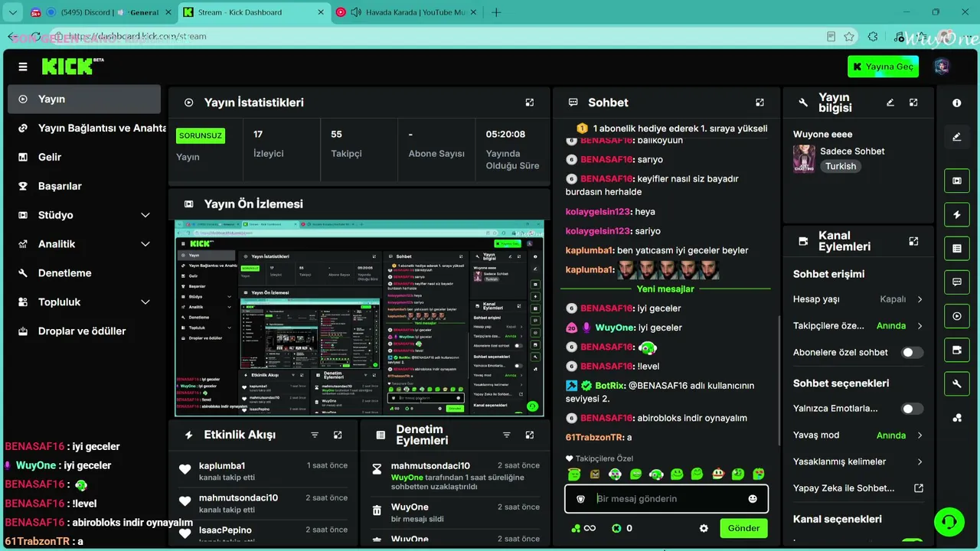The height and width of the screenshot is (551, 980).
Task: Toggle the list icon in the right rail
Action: (x=957, y=249)
